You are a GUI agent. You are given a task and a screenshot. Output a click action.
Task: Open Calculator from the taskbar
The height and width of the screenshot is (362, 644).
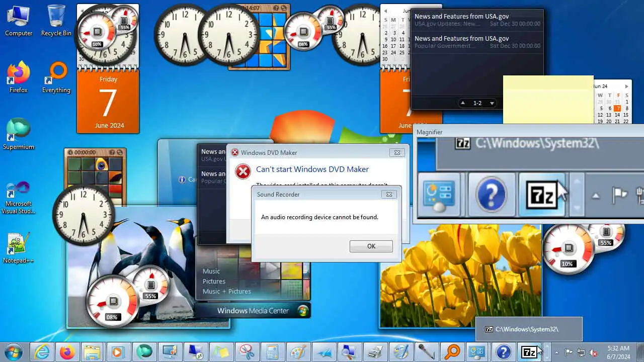pyautogui.click(x=272, y=352)
